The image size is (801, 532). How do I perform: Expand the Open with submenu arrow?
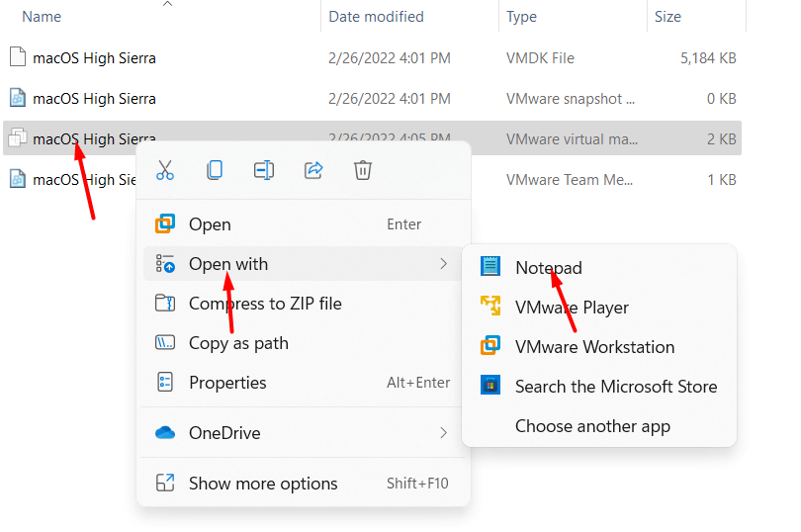[x=443, y=264]
